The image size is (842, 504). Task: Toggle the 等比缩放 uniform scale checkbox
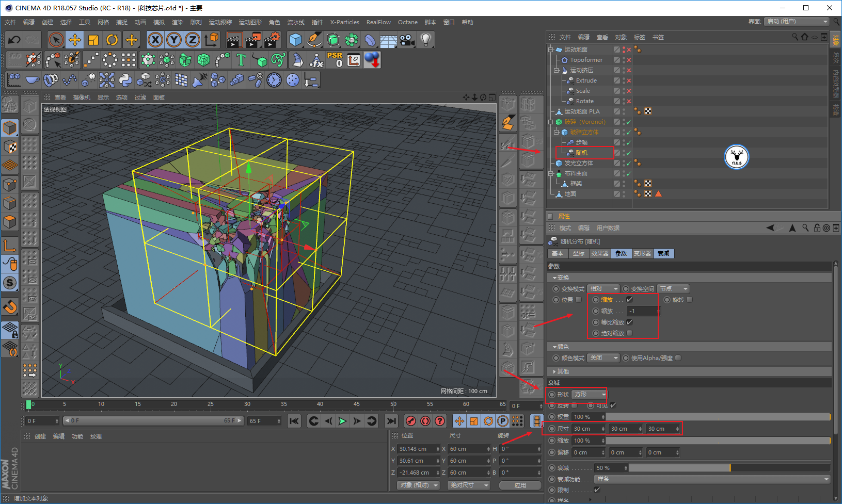(x=629, y=322)
